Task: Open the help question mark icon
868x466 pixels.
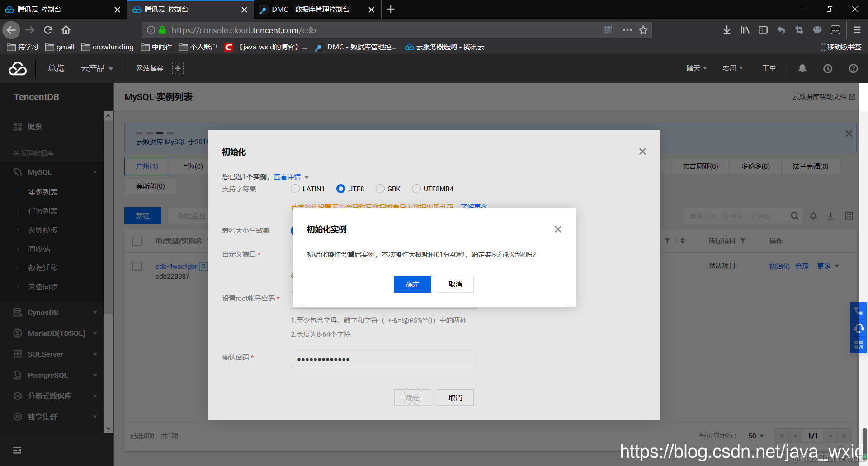Action: click(x=853, y=68)
